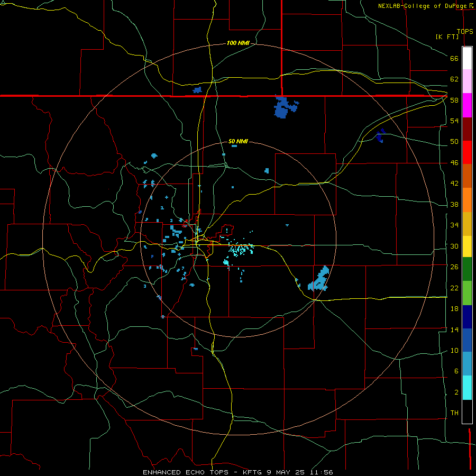Click the 30 scale value
The height and width of the screenshot is (476, 476).
click(x=454, y=246)
